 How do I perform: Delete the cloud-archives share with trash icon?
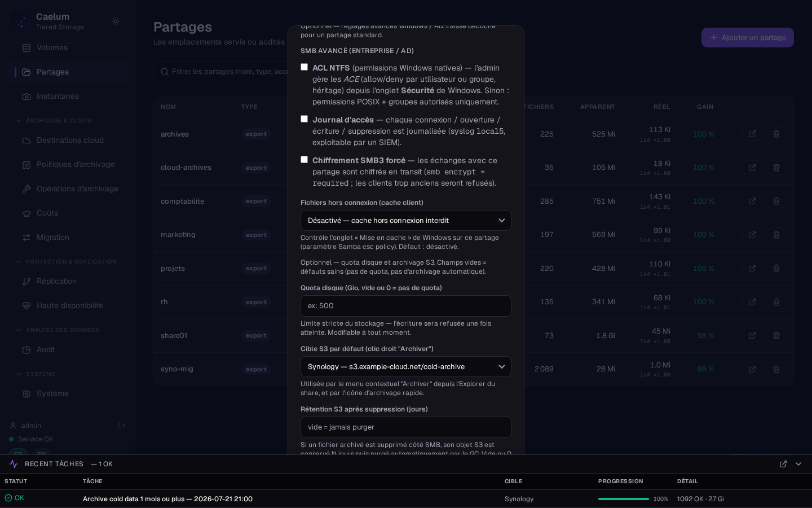tap(776, 168)
